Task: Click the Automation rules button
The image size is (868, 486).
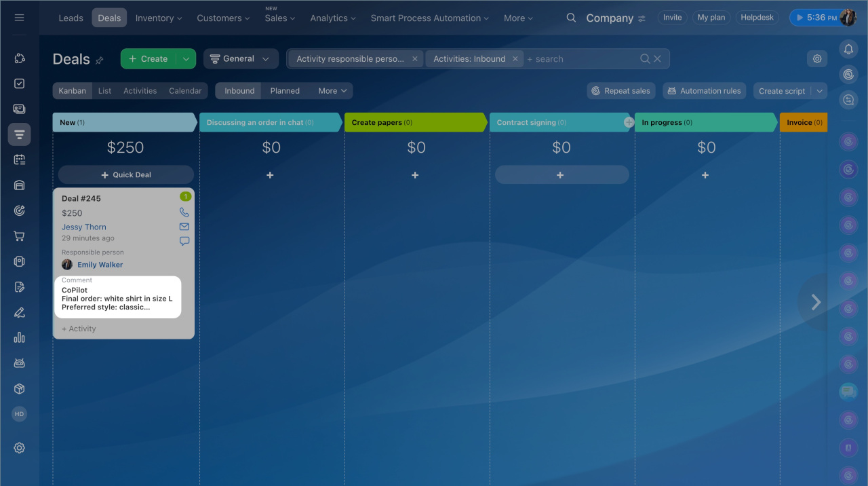Action: tap(704, 91)
